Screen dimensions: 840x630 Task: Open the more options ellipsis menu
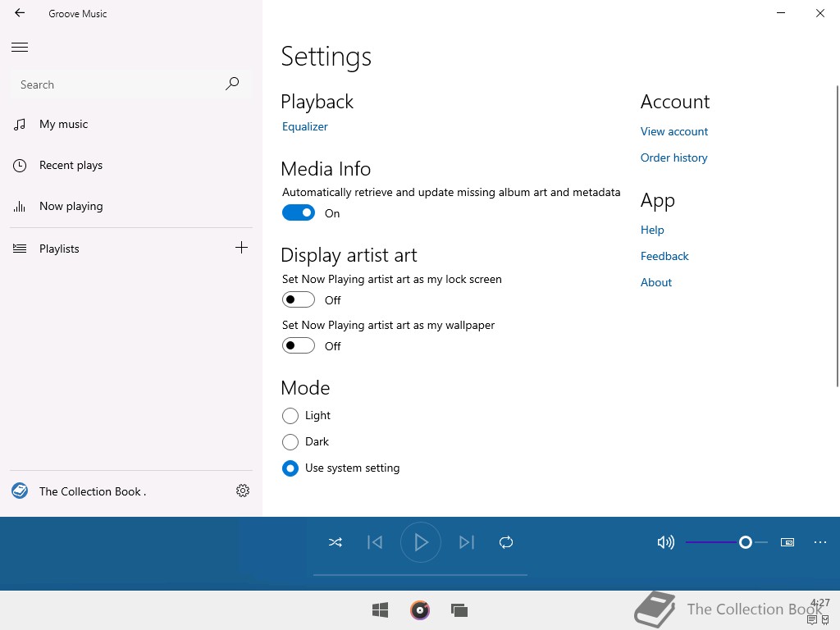point(820,542)
